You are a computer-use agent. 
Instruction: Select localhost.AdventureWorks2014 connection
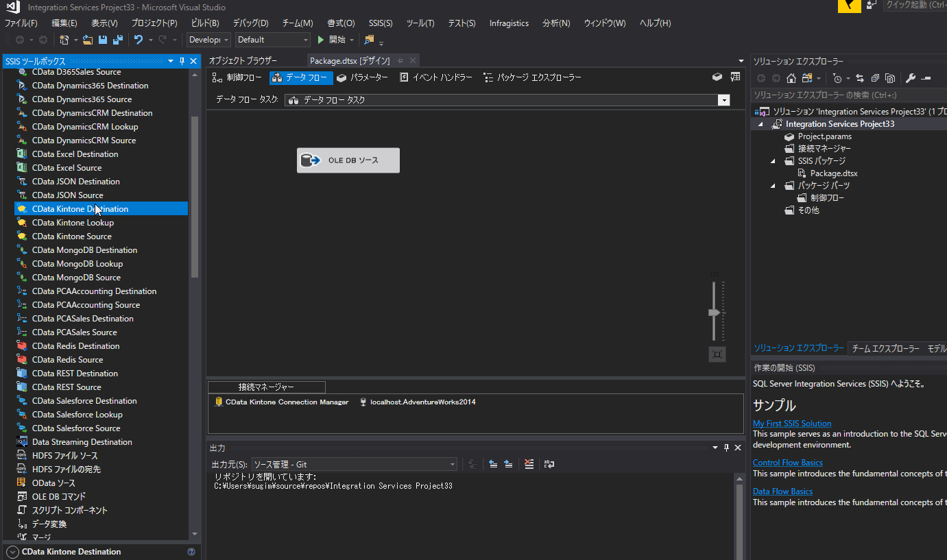pos(418,402)
